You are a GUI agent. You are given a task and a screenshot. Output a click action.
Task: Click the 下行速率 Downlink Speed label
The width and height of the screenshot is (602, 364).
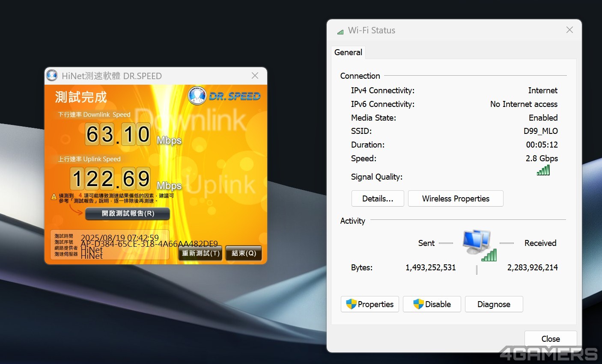[94, 115]
